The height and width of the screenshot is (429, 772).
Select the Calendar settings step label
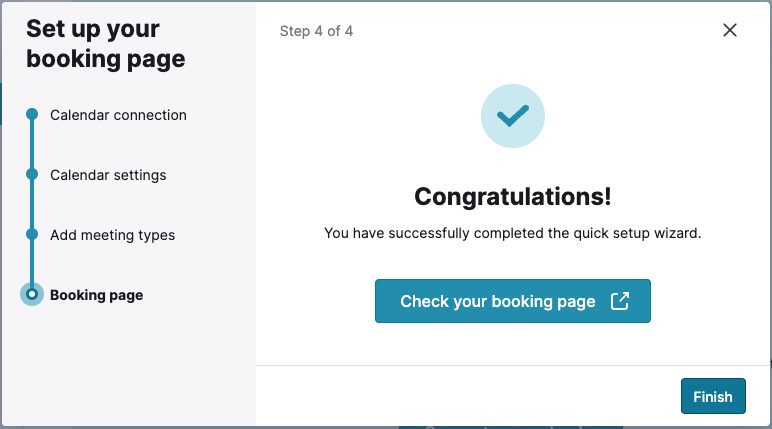[108, 175]
